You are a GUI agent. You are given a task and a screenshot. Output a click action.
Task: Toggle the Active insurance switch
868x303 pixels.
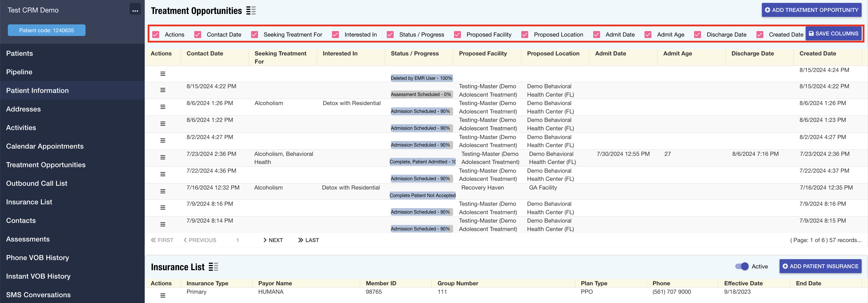(742, 266)
